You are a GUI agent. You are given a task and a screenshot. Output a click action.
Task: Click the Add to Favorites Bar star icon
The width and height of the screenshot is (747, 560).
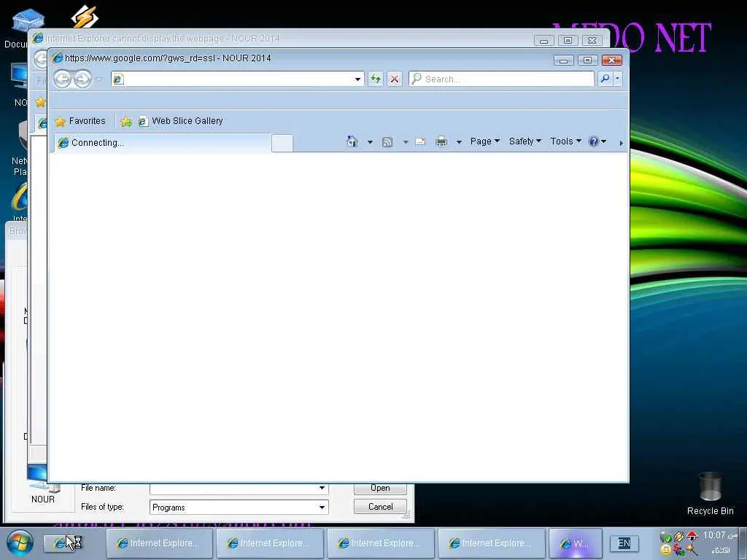tap(125, 122)
